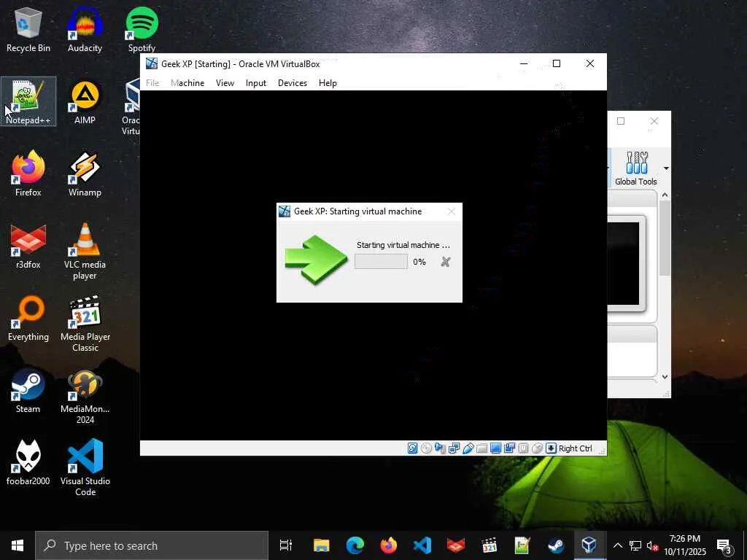Click the 0% progress value
This screenshot has width=747, height=560.
tap(419, 262)
